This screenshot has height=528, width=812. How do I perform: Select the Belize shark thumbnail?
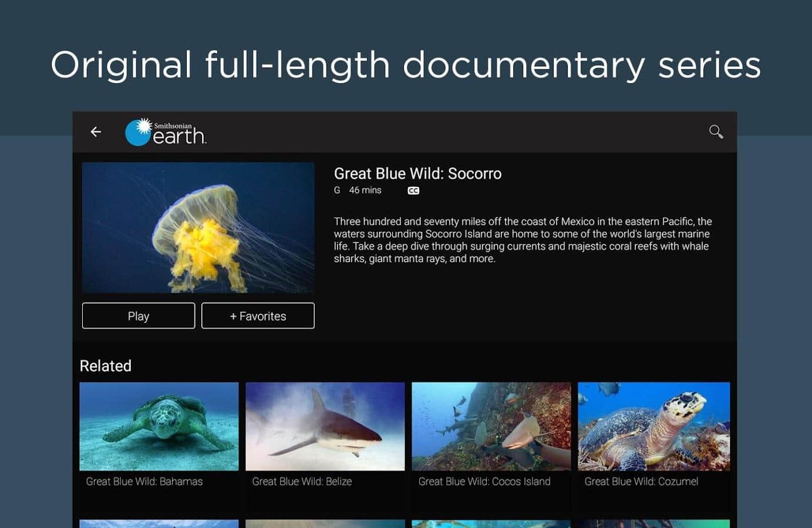click(x=325, y=427)
